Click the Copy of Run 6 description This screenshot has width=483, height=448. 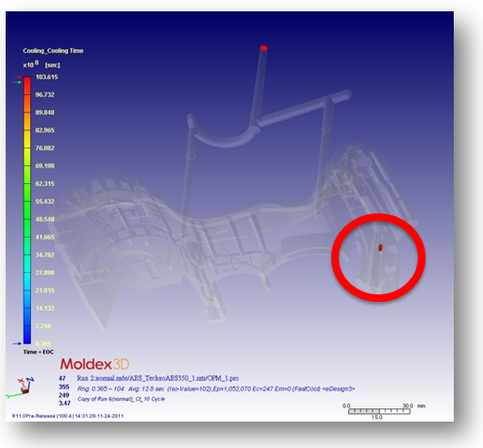coord(121,399)
